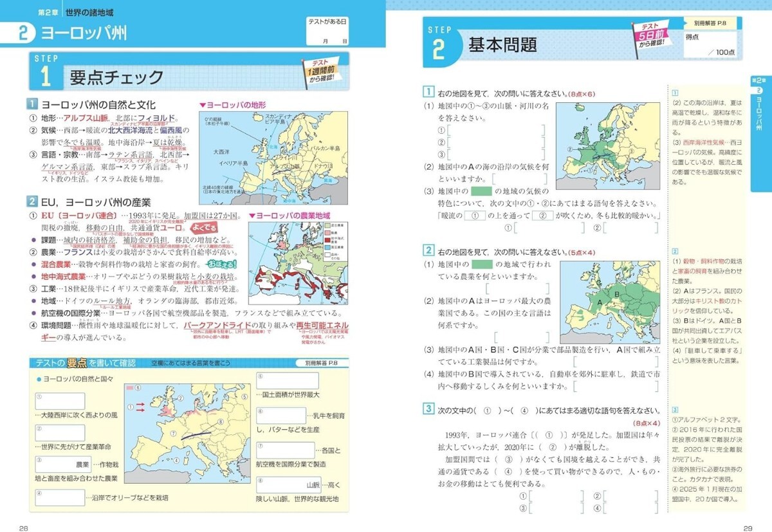772x532 pixels.
Task: Click the red "よくでる" badge
Action: (x=203, y=227)
